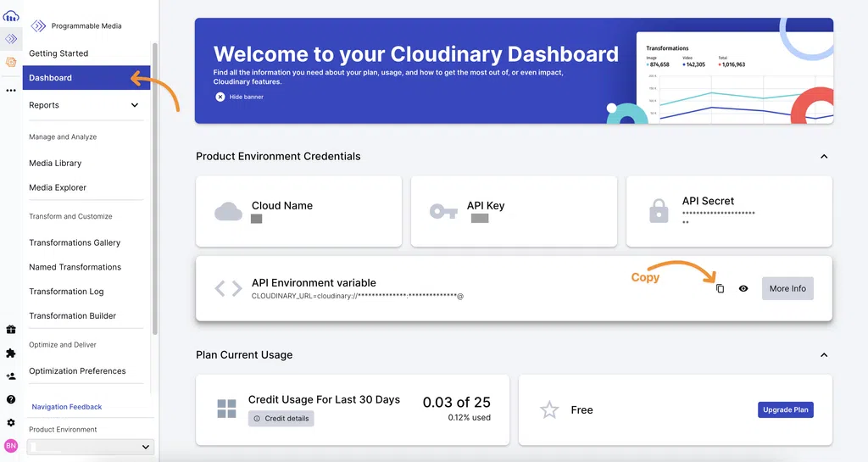Copy the API environment variable

(x=720, y=289)
